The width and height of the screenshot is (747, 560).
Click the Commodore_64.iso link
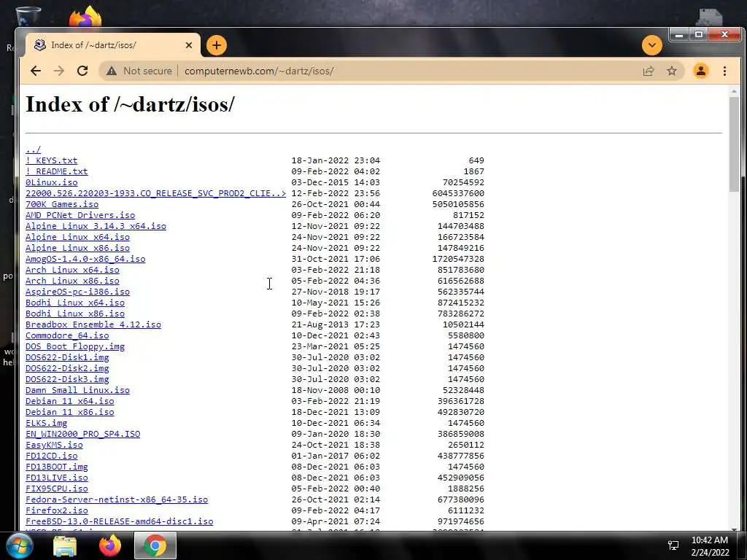(x=67, y=335)
